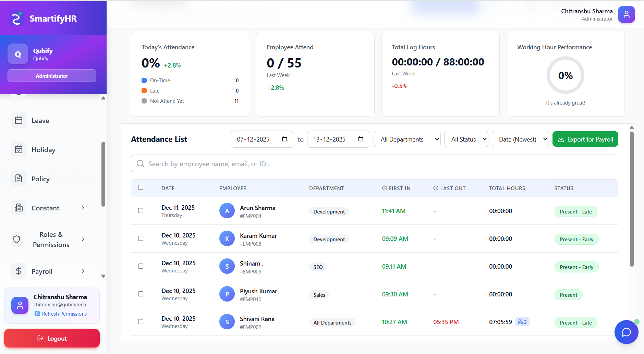Open the All Status filter dropdown
644x354 pixels.
coord(466,139)
